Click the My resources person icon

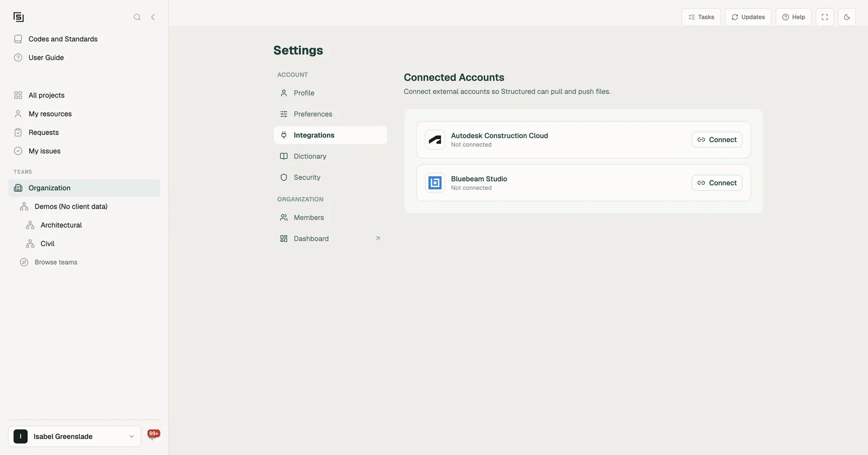pos(18,114)
